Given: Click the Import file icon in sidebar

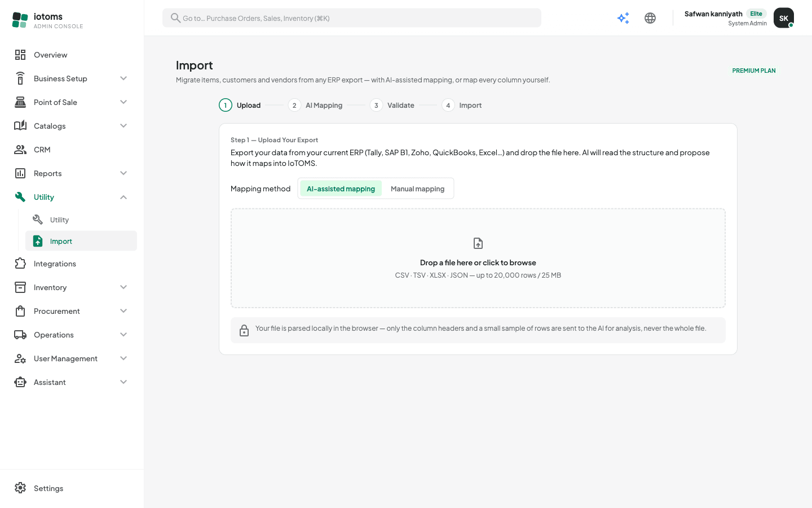Looking at the screenshot, I should point(38,241).
